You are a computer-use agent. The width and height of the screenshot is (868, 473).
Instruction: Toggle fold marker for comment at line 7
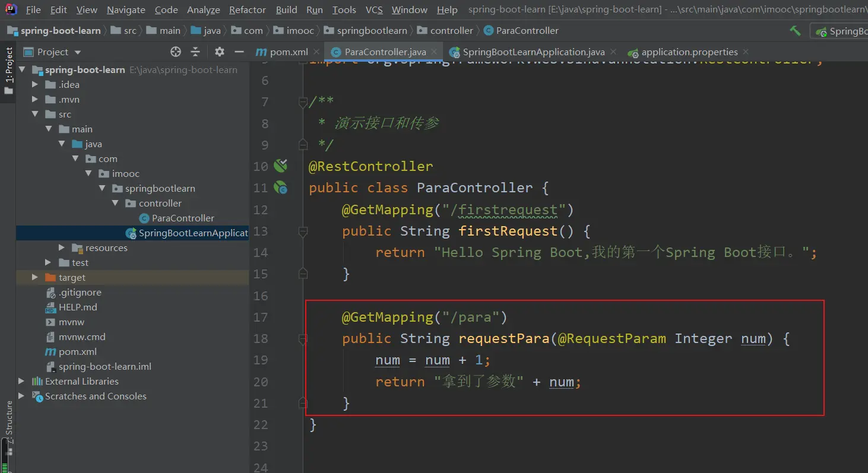303,102
